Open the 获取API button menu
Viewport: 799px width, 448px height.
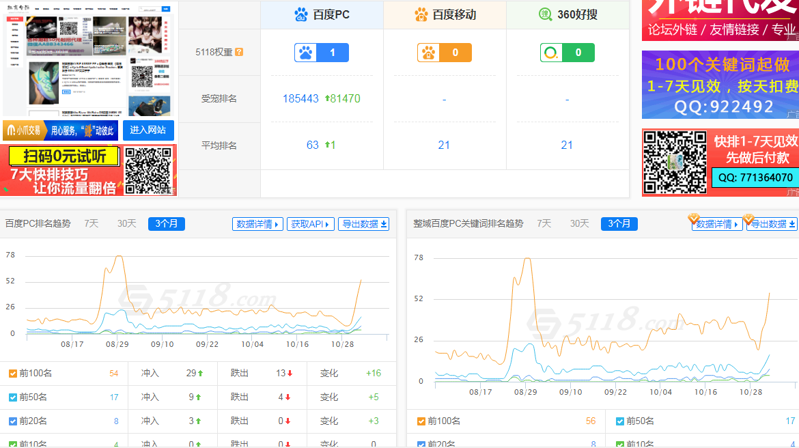click(310, 224)
